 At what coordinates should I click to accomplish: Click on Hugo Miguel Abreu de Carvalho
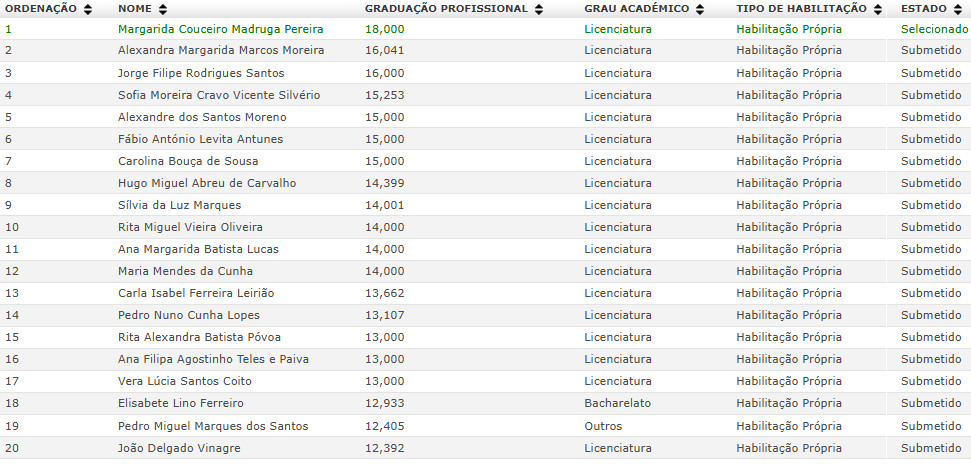[x=206, y=183]
